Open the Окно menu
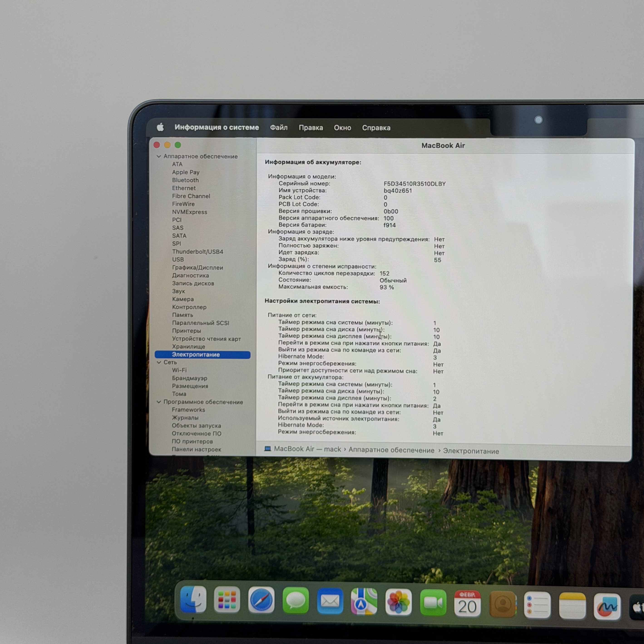The width and height of the screenshot is (644, 644). [342, 128]
